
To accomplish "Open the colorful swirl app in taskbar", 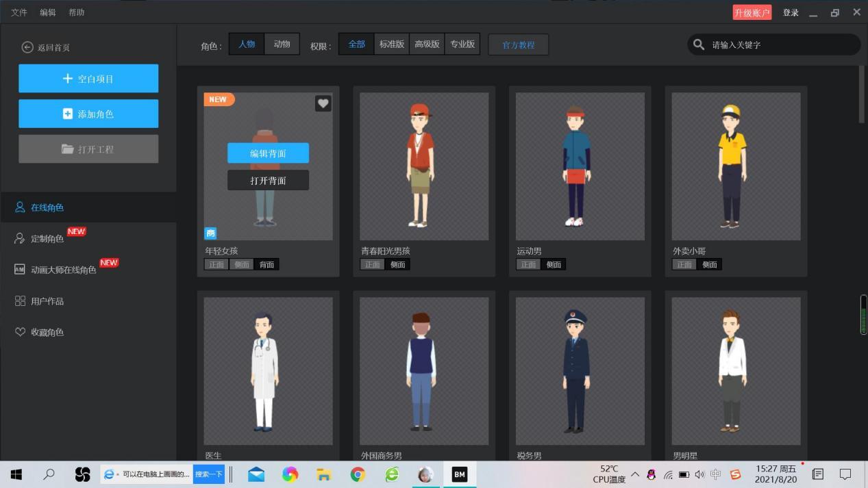I will tap(290, 474).
